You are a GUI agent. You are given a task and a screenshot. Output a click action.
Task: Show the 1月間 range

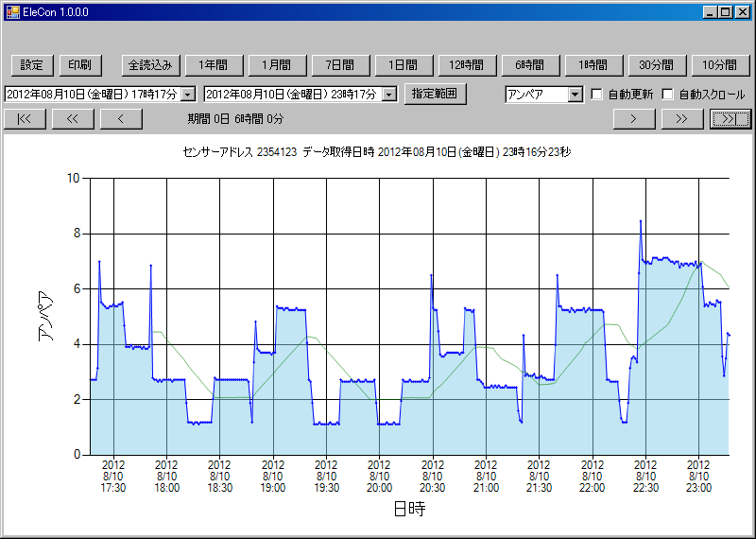277,65
